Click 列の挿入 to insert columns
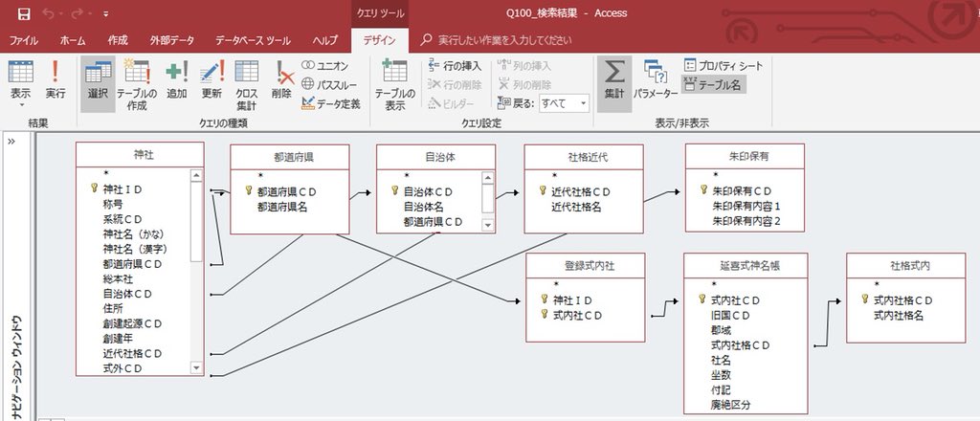The image size is (980, 421). (525, 66)
